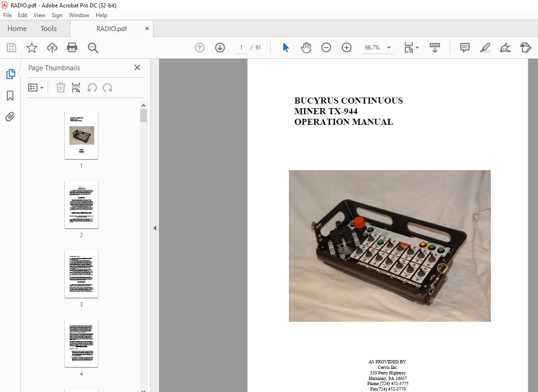The width and height of the screenshot is (538, 392).
Task: Select the Hand tool for panning
Action: pyautogui.click(x=306, y=47)
